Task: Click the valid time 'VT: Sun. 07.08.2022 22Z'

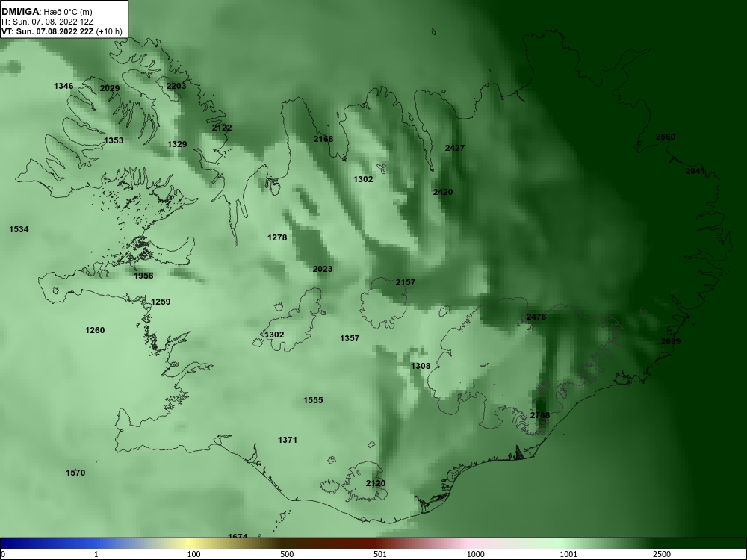Action: tap(48, 32)
